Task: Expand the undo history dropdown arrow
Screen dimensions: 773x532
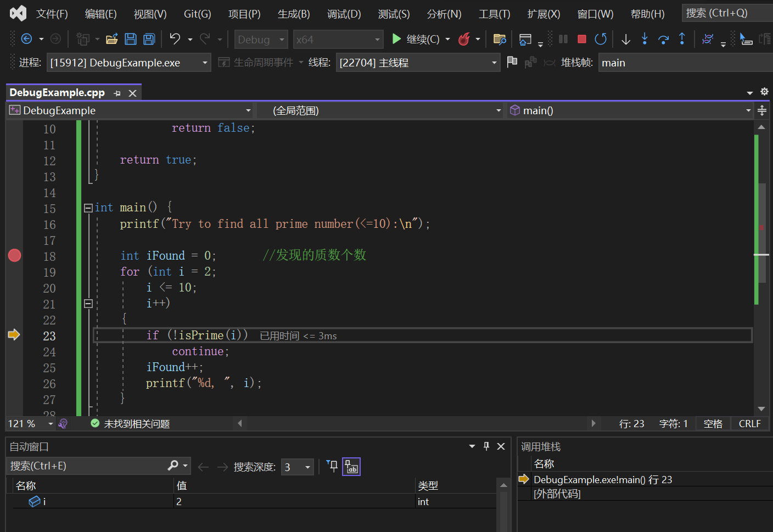Action: [x=190, y=40]
